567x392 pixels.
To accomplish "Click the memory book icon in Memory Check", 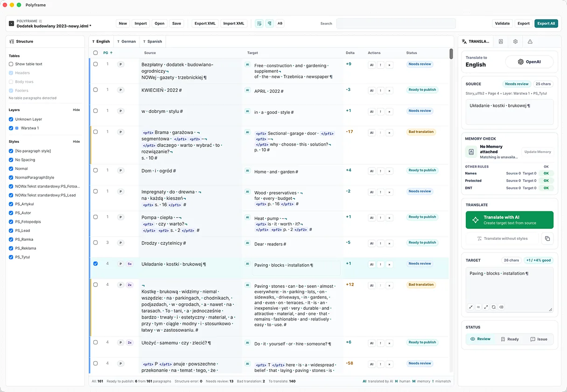I will [x=471, y=152].
